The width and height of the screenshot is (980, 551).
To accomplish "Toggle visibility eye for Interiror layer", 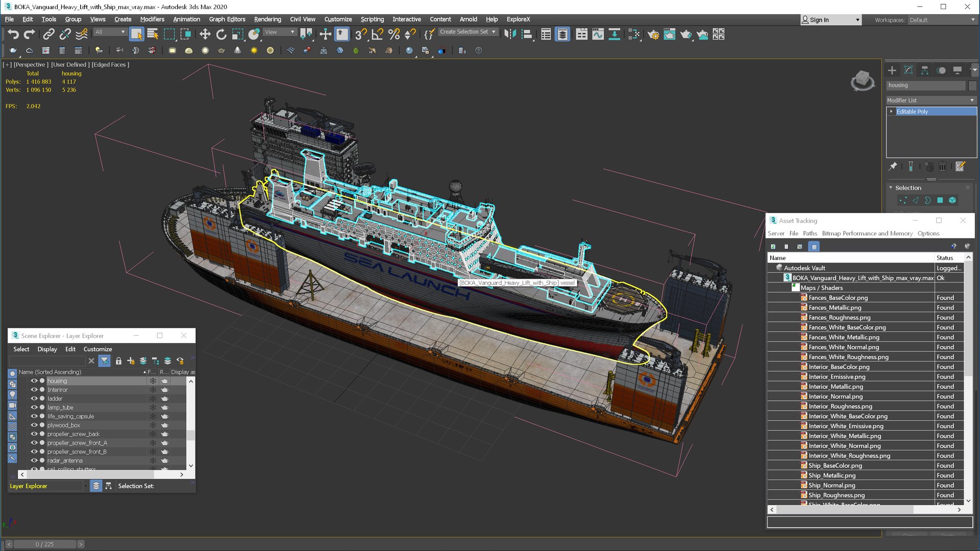I will pos(34,390).
